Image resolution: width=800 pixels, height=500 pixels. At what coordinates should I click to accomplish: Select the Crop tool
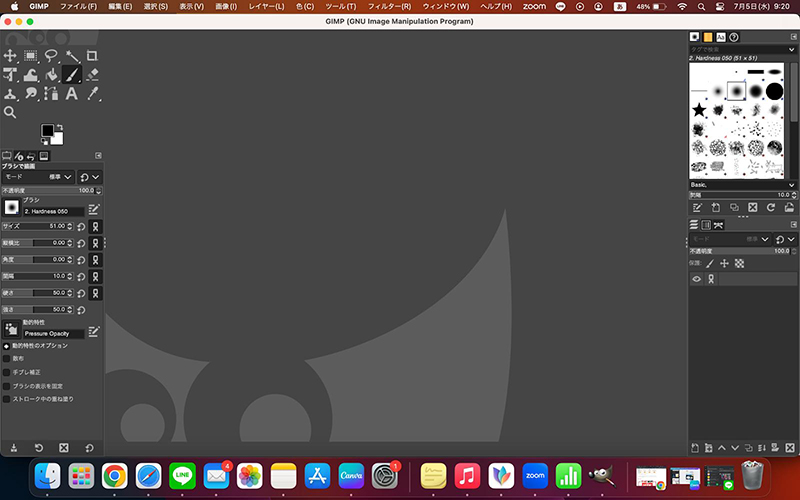(x=92, y=56)
